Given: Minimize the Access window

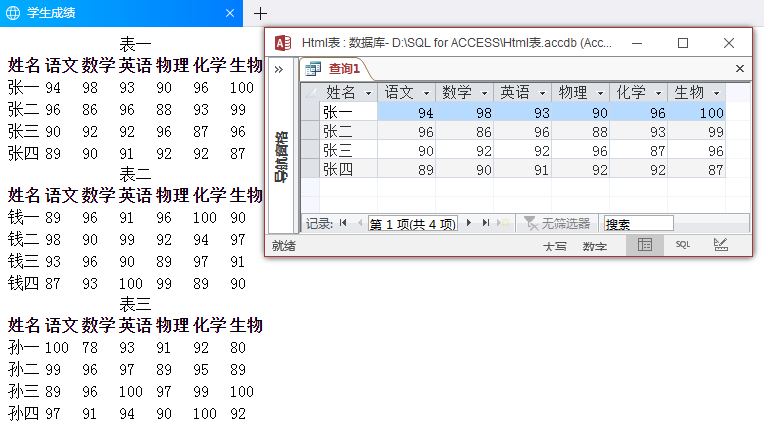Looking at the screenshot, I should 637,43.
